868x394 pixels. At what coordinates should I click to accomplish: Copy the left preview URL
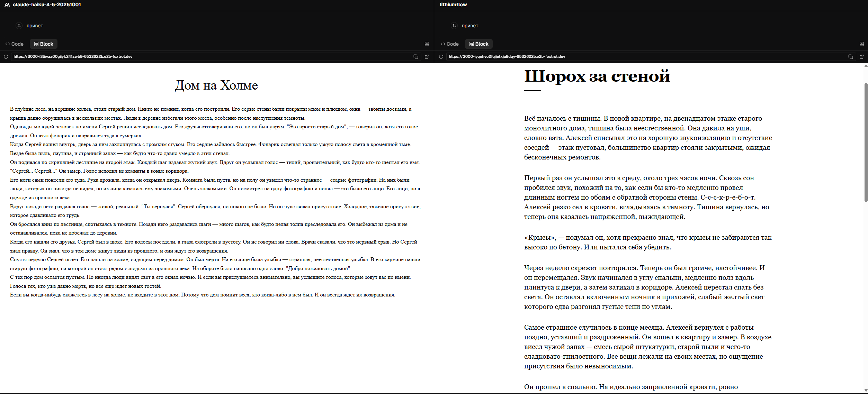pos(416,57)
